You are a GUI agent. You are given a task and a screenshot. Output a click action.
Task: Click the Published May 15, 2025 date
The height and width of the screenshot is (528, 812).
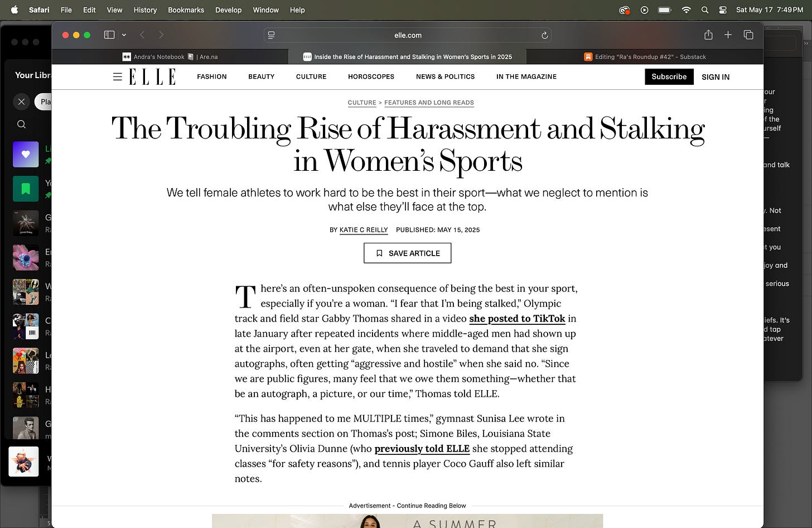click(438, 230)
